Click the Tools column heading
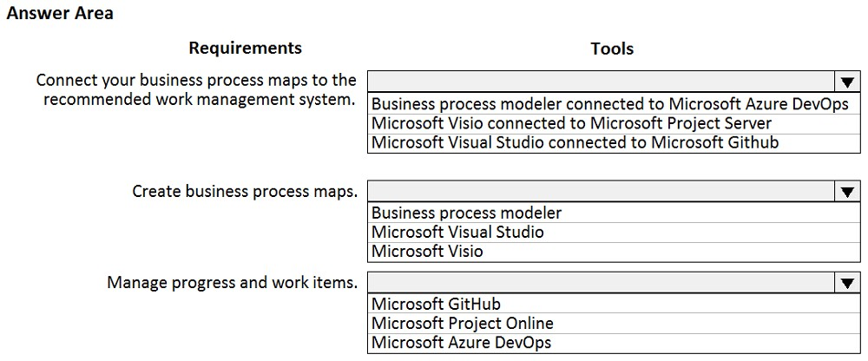The height and width of the screenshot is (361, 868). point(612,49)
